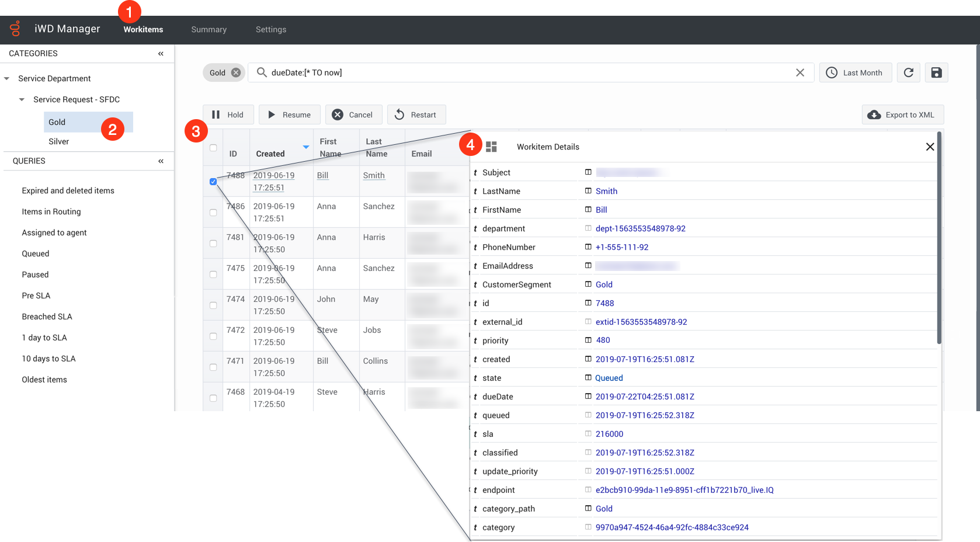Image resolution: width=980 pixels, height=542 pixels.
Task: Clear the search query with the X icon
Action: coord(800,72)
